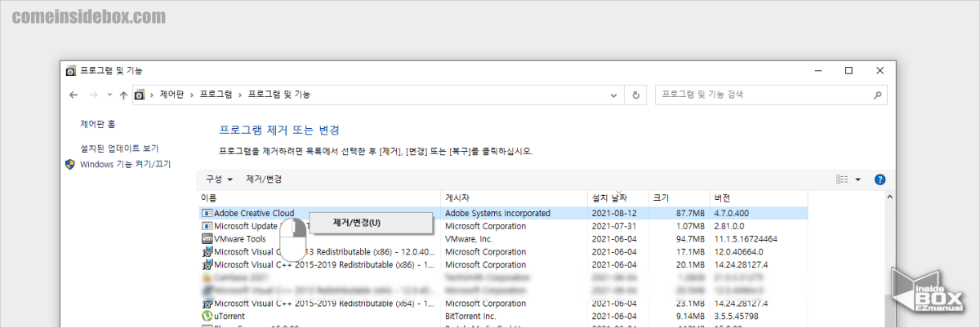This screenshot has height=328, width=980.
Task: Select Visual C++ 2015-2019 Redistributable (x64) entry
Action: 323,304
